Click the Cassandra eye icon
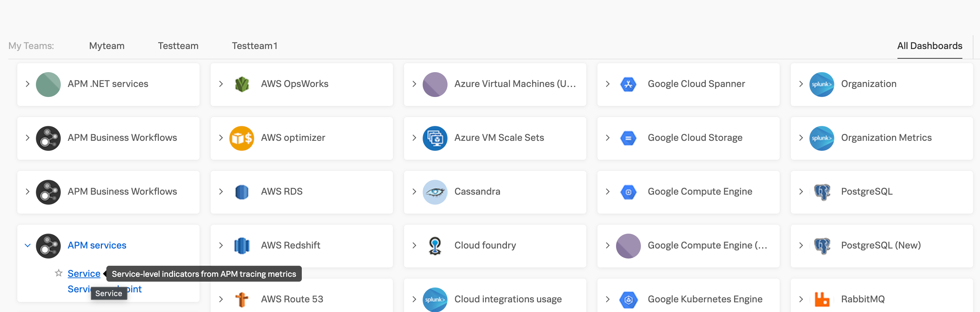980x312 pixels. tap(435, 192)
